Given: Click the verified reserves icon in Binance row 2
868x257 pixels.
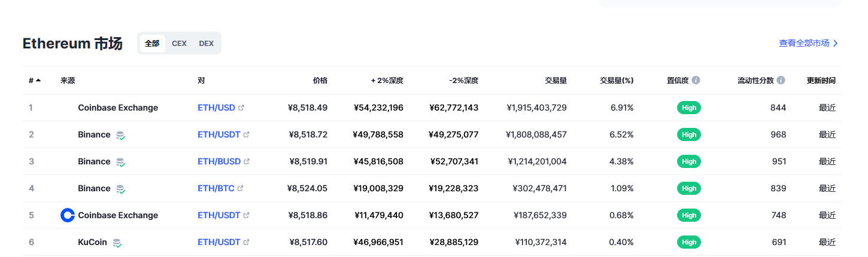Looking at the screenshot, I should 120,135.
